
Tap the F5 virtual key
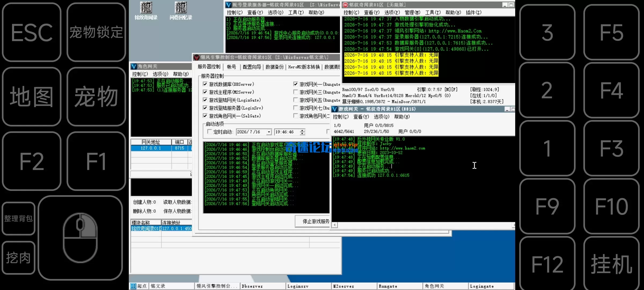pos(612,32)
